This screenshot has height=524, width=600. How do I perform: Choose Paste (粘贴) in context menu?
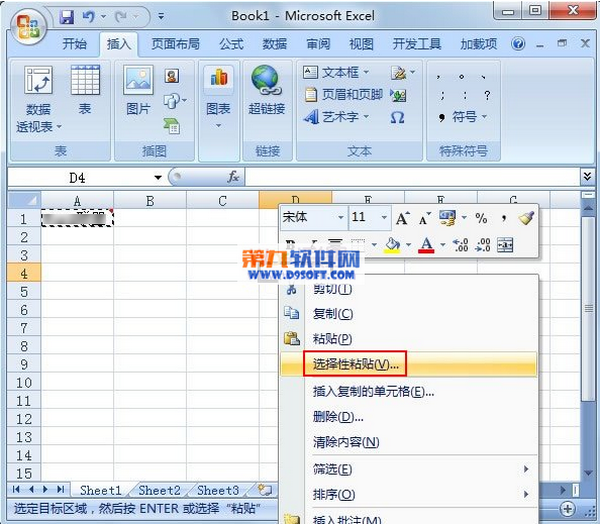[408, 339]
